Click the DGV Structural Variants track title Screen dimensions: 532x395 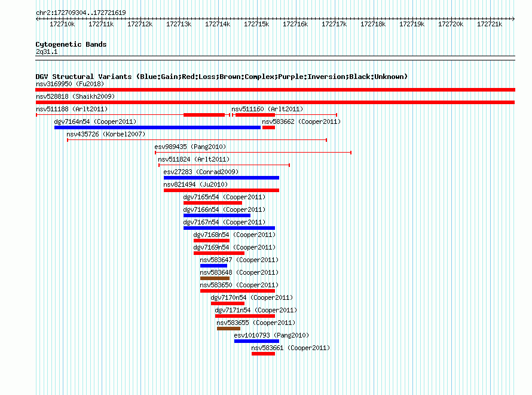point(222,77)
